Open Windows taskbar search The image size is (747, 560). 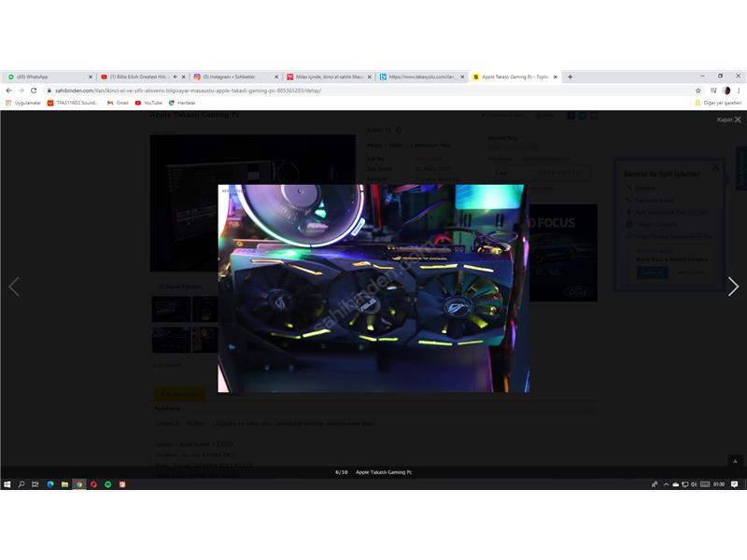(x=21, y=484)
